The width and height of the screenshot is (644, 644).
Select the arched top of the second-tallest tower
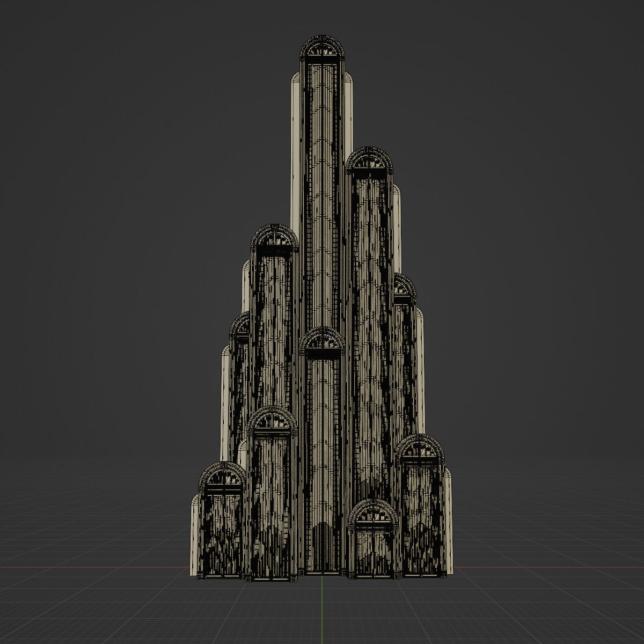369,160
